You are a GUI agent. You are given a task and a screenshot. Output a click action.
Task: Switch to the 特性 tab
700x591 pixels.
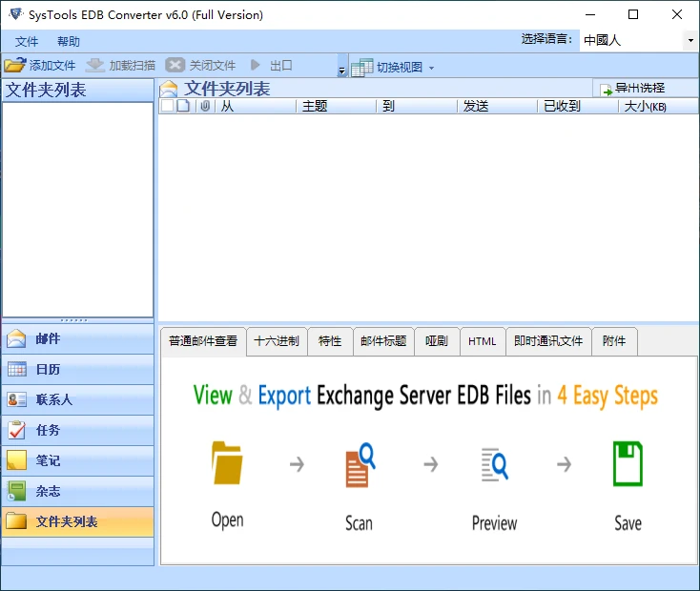[x=330, y=341]
